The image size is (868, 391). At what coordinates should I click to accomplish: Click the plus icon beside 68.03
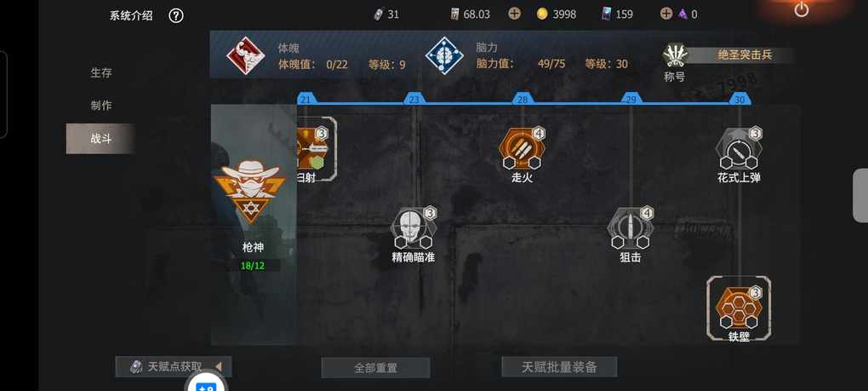[x=514, y=14]
